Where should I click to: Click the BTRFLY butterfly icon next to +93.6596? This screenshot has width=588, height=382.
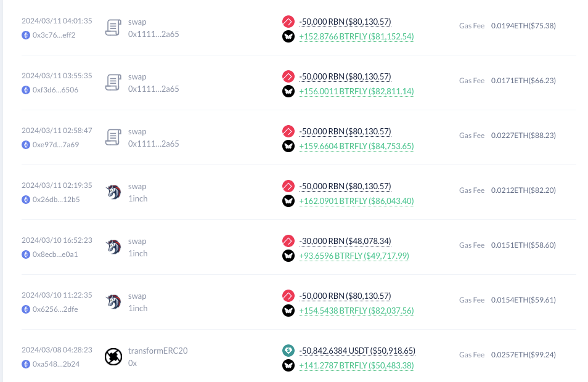pyautogui.click(x=288, y=256)
